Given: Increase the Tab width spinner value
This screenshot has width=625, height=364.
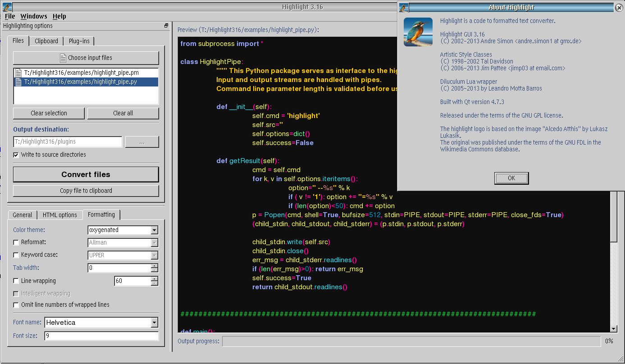Looking at the screenshot, I should (x=155, y=266).
